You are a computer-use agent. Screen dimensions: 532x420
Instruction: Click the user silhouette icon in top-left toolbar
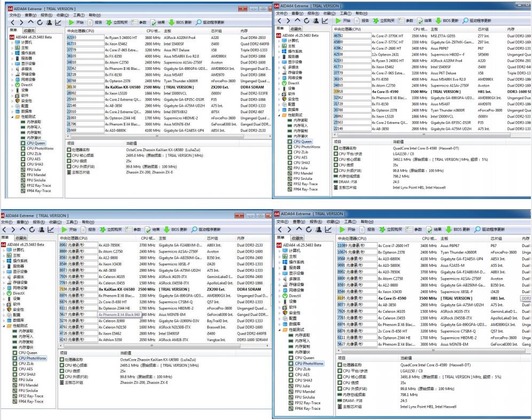click(49, 22)
